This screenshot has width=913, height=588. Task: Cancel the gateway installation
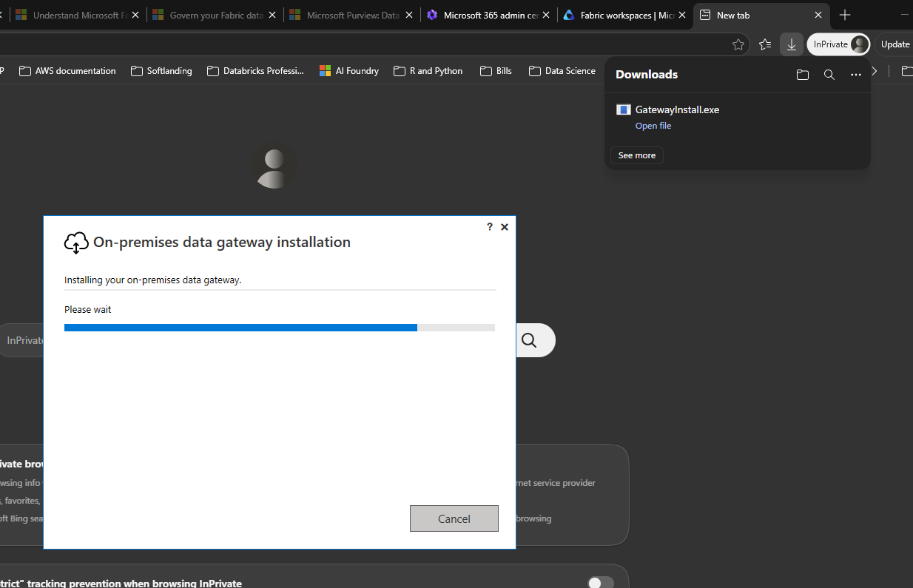click(454, 518)
